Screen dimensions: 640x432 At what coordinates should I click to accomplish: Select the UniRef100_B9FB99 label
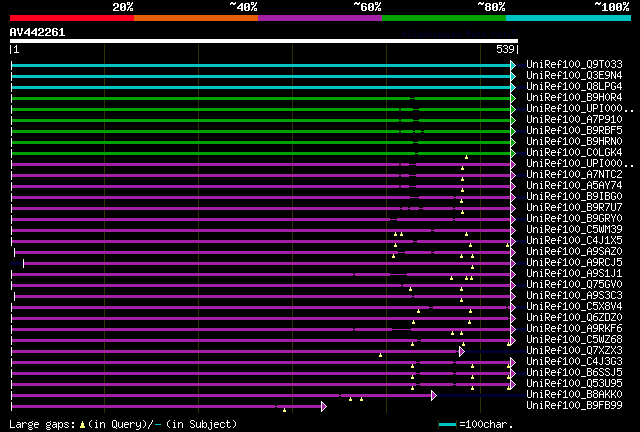(574, 406)
